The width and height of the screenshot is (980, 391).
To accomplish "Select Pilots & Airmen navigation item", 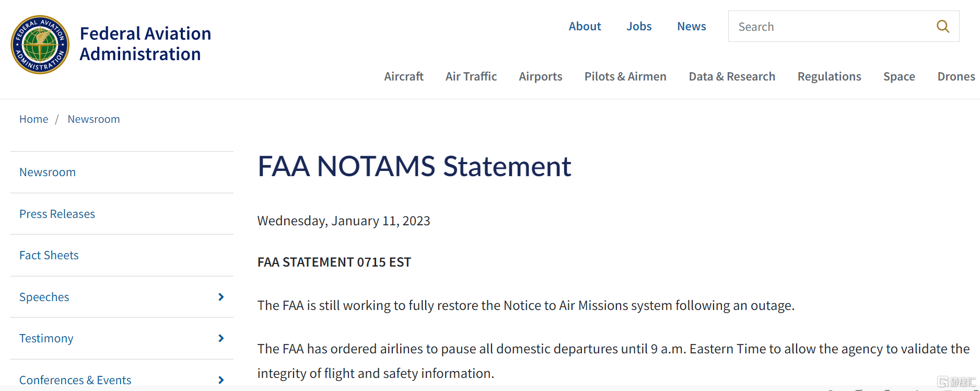I will point(625,76).
